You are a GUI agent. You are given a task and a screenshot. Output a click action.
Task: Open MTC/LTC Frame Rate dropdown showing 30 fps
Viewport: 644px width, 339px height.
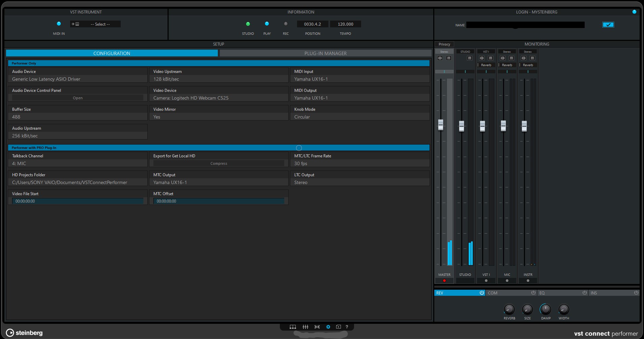[360, 163]
